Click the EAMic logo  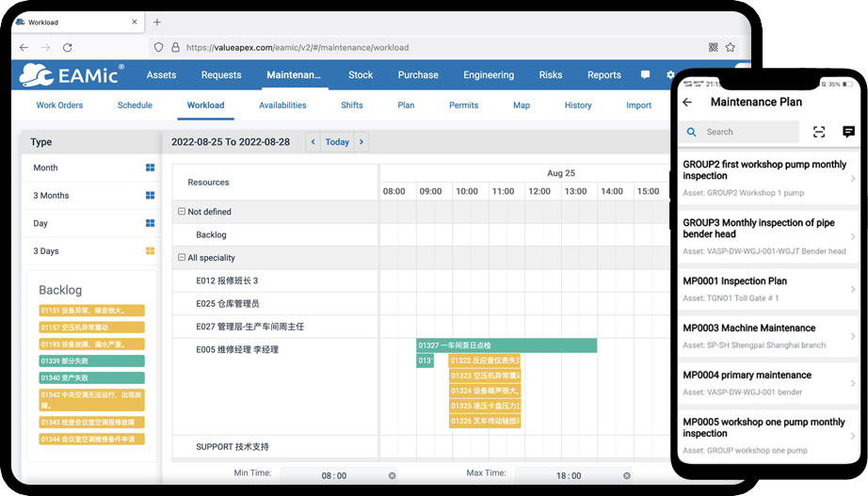[72, 74]
